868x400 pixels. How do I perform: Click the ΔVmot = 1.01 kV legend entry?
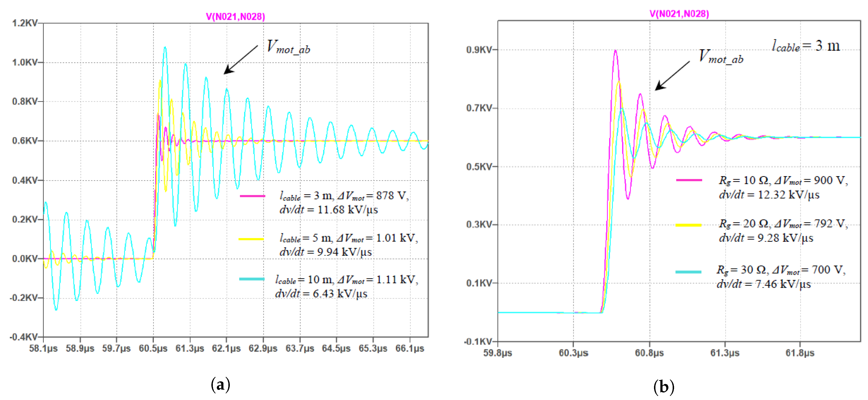click(377, 238)
